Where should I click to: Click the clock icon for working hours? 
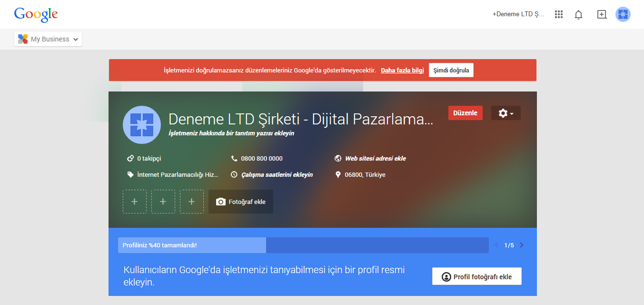pos(234,174)
